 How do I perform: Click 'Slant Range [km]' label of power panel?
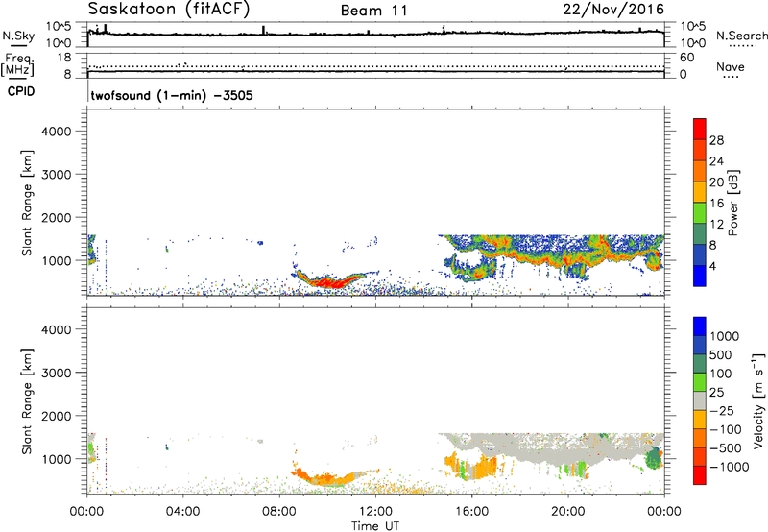click(x=27, y=203)
